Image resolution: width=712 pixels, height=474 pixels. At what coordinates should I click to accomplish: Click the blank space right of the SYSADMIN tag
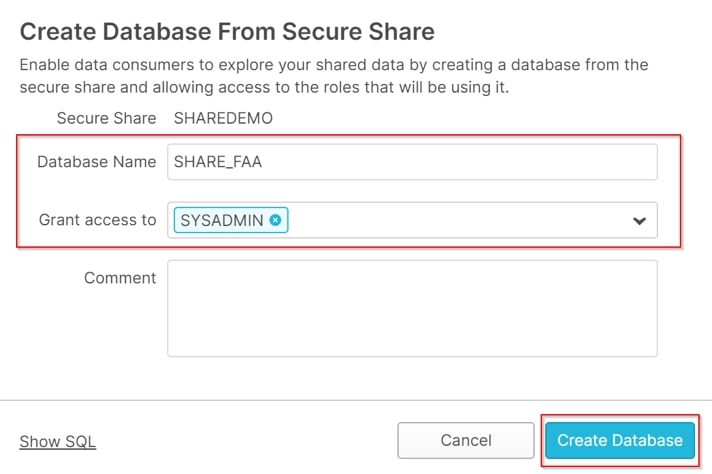(x=459, y=220)
